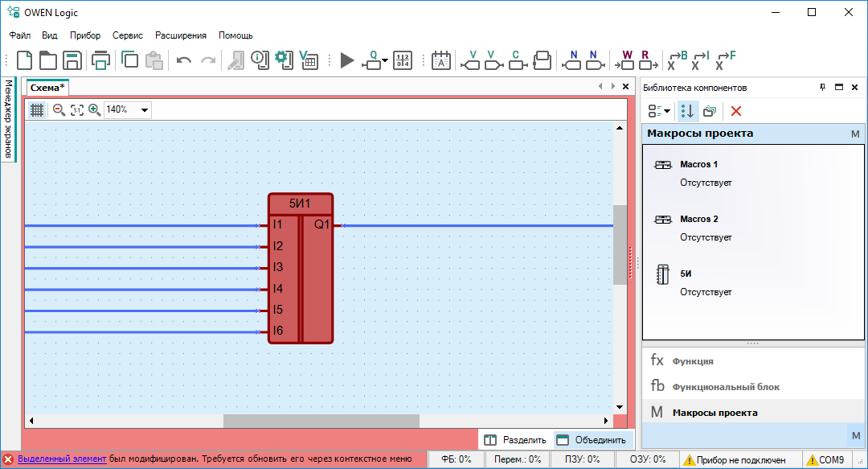Screen dimensions: 868x469
Task: Open the variables table icon
Action: click(308, 60)
